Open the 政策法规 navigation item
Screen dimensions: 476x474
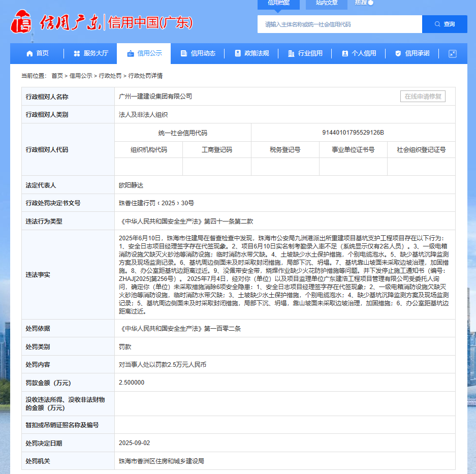pos(251,53)
